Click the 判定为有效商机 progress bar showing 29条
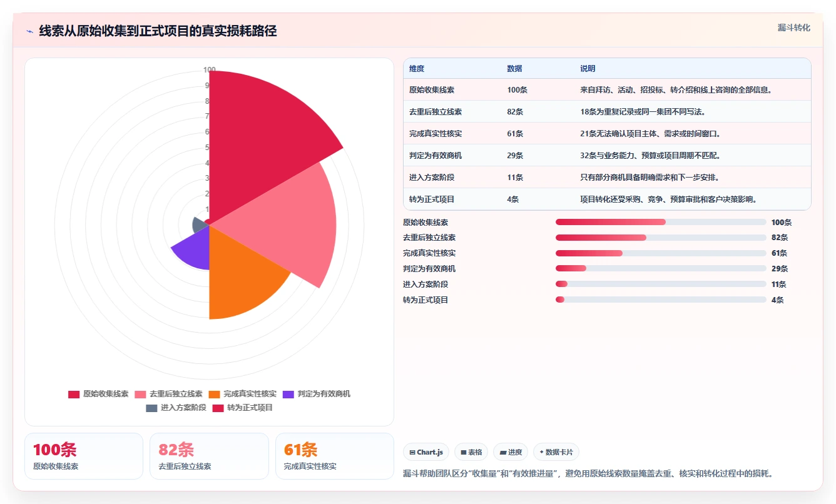This screenshot has height=504, width=836. click(661, 268)
